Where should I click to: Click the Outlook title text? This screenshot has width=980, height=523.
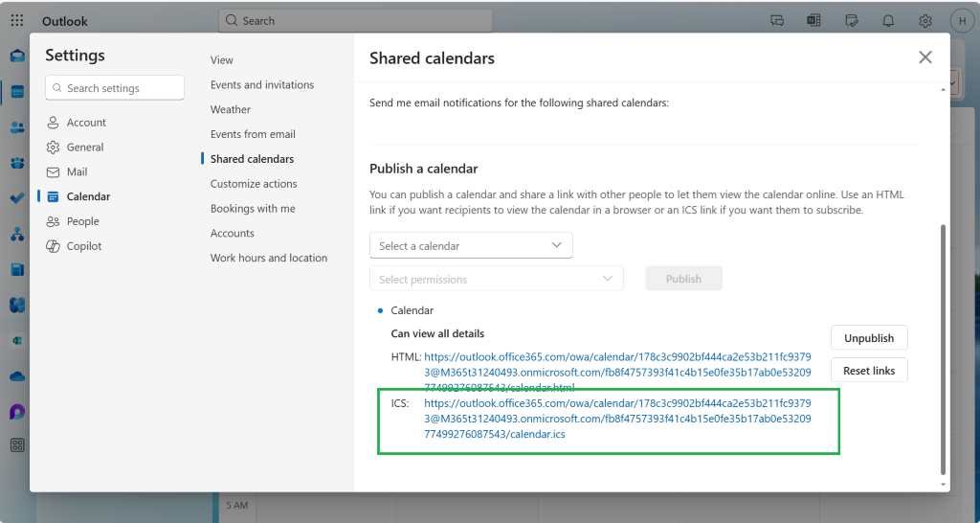point(64,21)
